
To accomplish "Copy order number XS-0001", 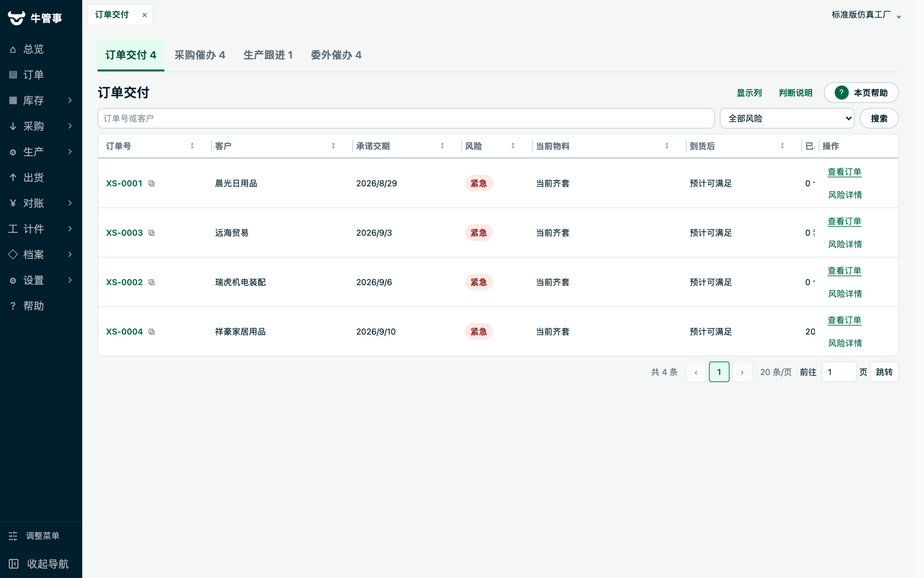I will coord(151,184).
